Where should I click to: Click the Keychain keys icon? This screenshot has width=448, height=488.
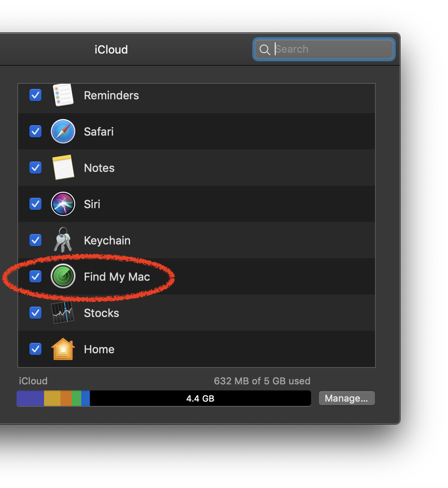[x=63, y=240]
